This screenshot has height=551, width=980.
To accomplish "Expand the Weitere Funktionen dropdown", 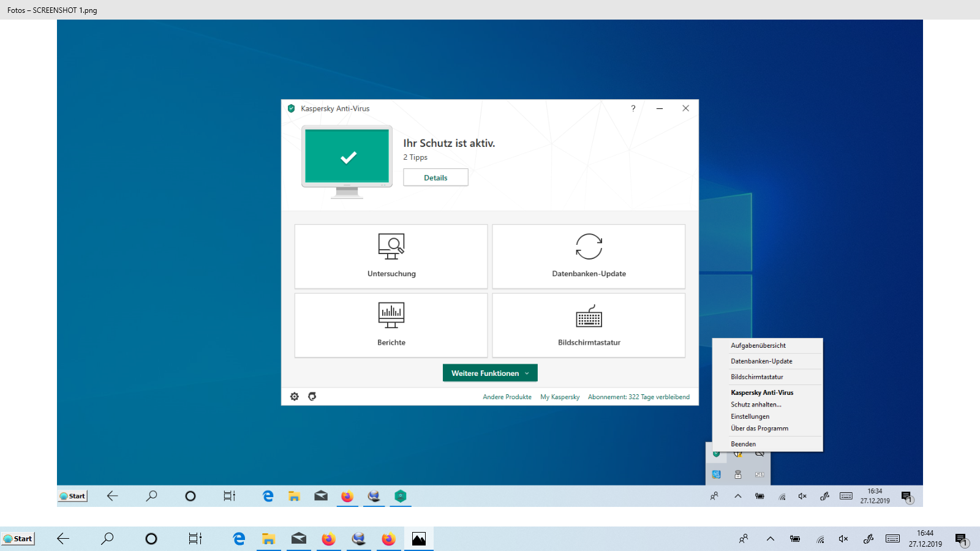I will point(490,373).
